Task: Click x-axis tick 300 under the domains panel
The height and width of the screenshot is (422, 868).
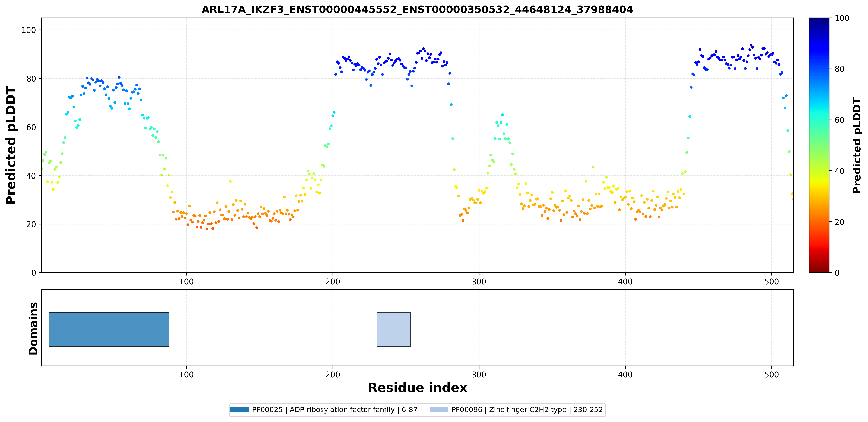Action: [x=479, y=374]
